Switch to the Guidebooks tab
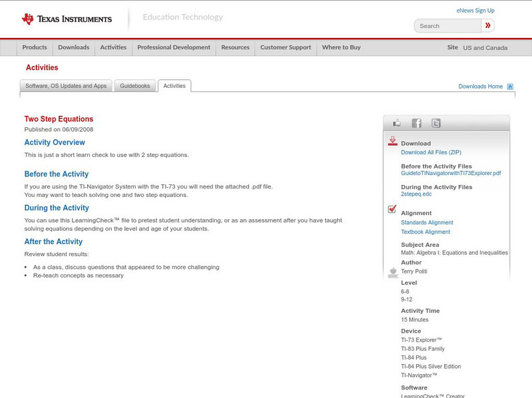The width and height of the screenshot is (532, 398). click(x=135, y=86)
